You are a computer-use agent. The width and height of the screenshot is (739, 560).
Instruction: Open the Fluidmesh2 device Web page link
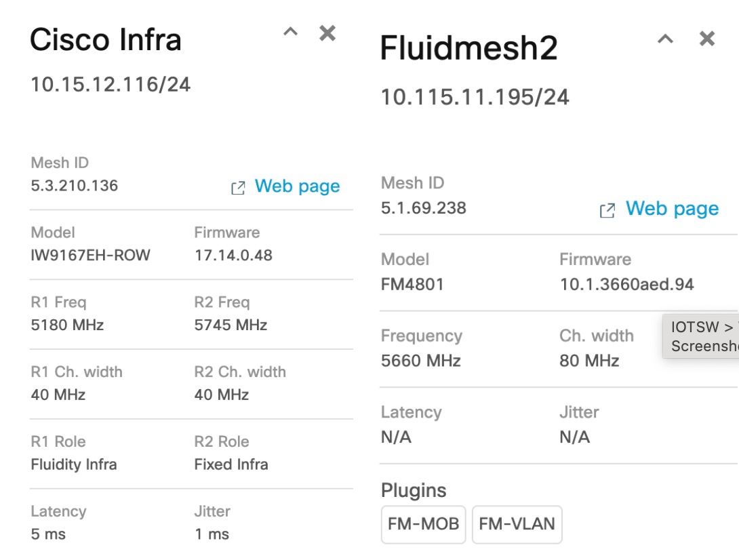pyautogui.click(x=671, y=208)
